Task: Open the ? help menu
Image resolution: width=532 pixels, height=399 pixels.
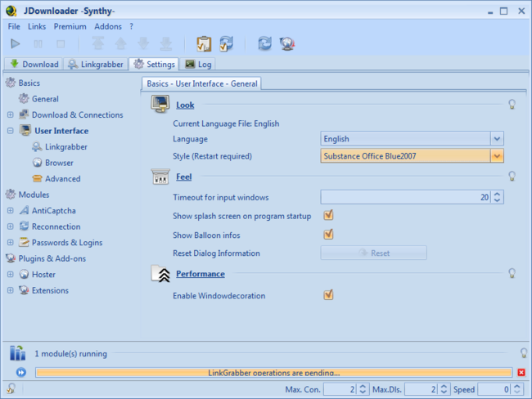Action: (x=131, y=26)
